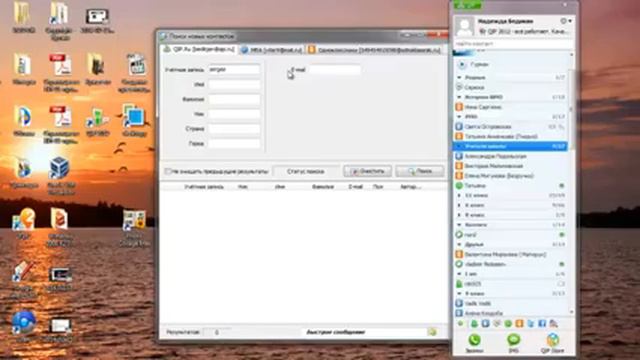The image size is (640, 360).
Task: Click the contact search box under profile
Action: tap(513, 43)
